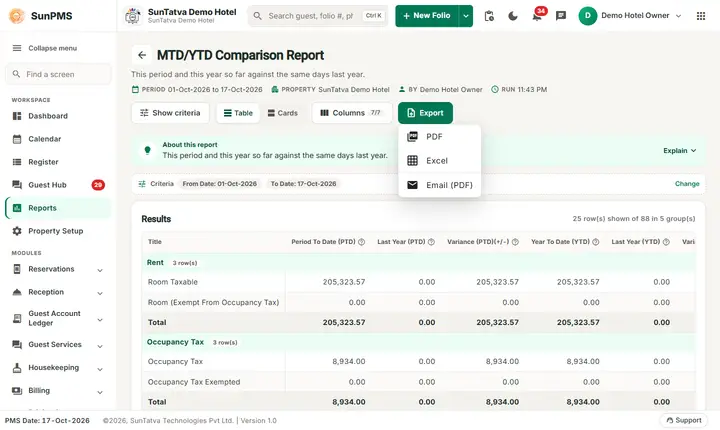
Task: Click the PMS Date: 17-Oct-2026 status text
Action: point(47,420)
